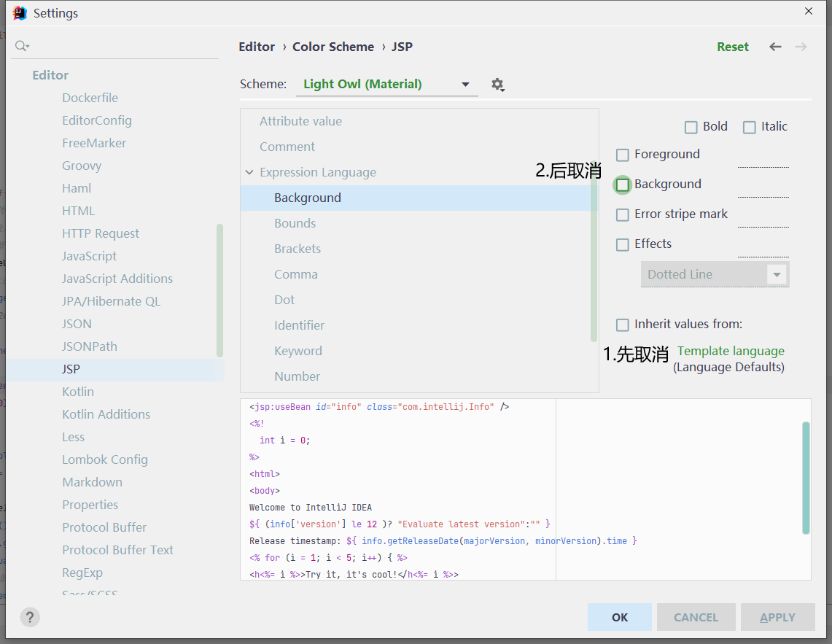The width and height of the screenshot is (832, 644).
Task: Click Editor in the breadcrumb
Action: 257,47
